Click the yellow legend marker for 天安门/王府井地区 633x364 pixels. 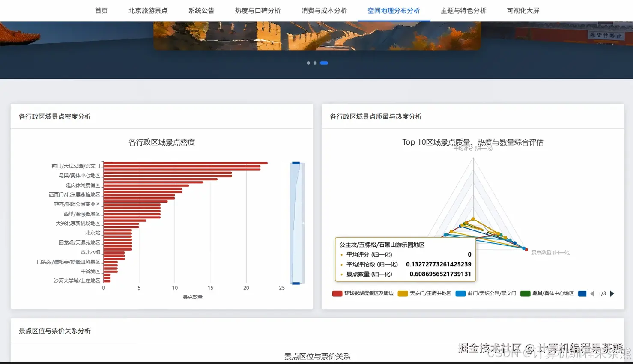pos(403,293)
